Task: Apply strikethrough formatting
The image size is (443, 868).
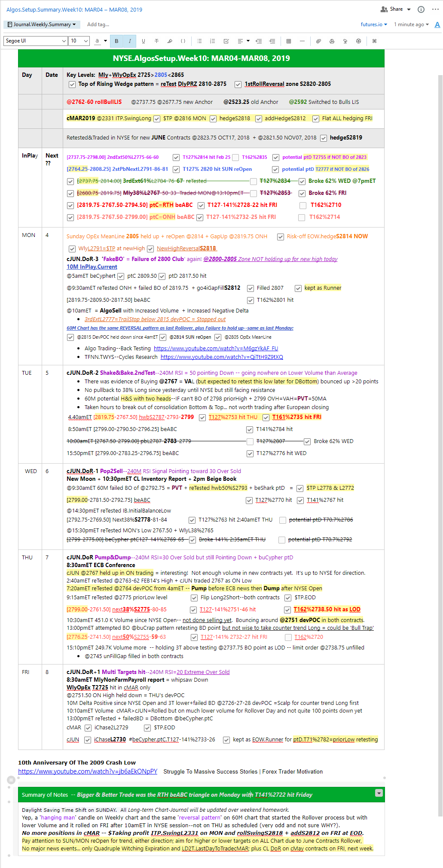Action: point(156,41)
